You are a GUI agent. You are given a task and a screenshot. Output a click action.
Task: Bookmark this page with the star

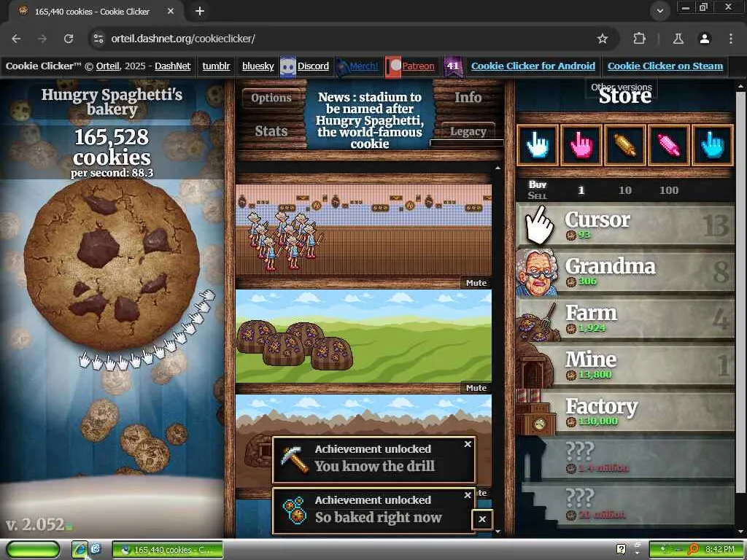point(602,39)
